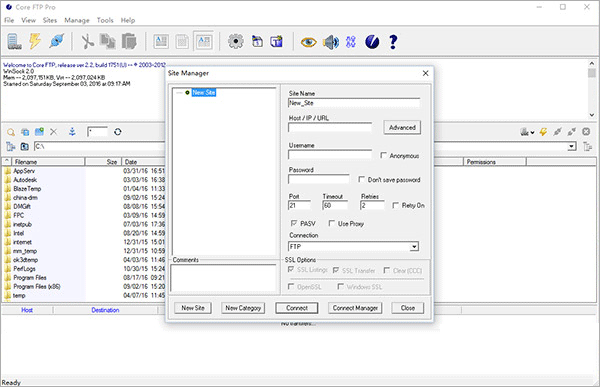Toggle SSL Listings checkbox

[291, 270]
